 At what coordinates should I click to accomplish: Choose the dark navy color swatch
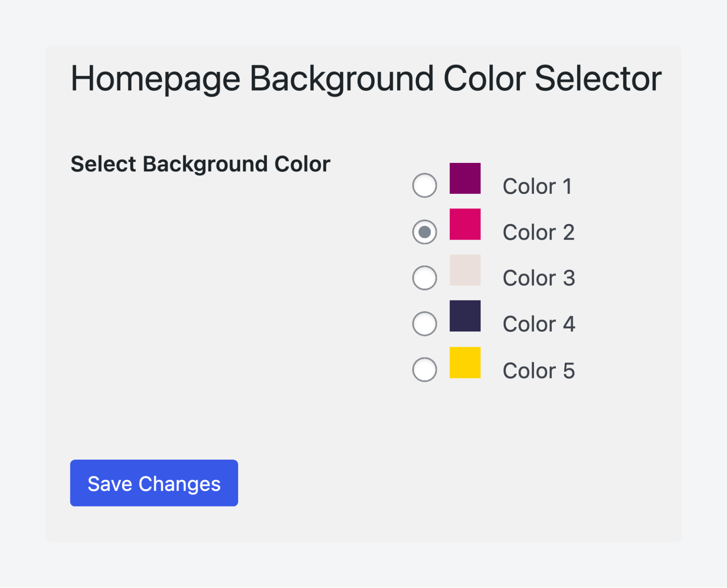click(x=465, y=316)
